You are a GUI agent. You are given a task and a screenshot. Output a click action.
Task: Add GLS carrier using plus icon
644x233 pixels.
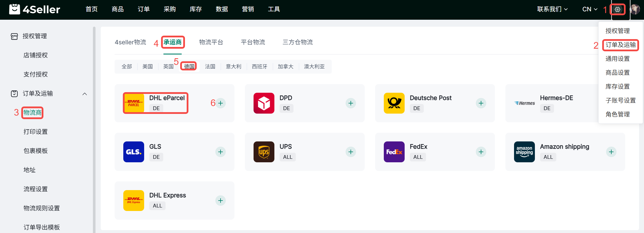coord(221,152)
